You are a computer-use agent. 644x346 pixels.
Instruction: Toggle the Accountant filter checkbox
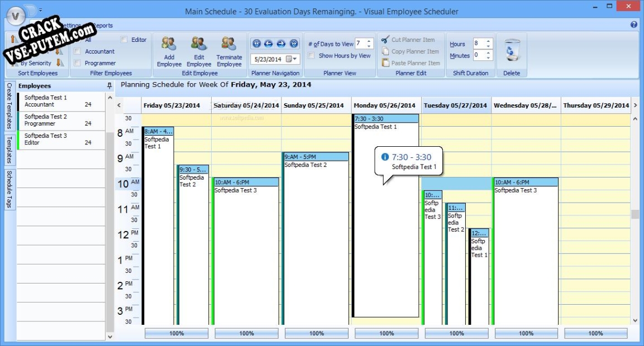[77, 51]
